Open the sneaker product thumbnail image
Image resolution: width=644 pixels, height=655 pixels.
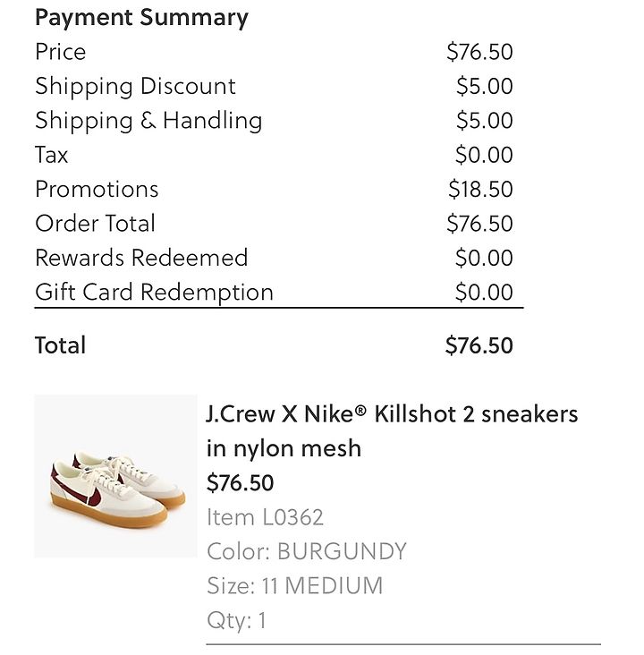point(115,476)
